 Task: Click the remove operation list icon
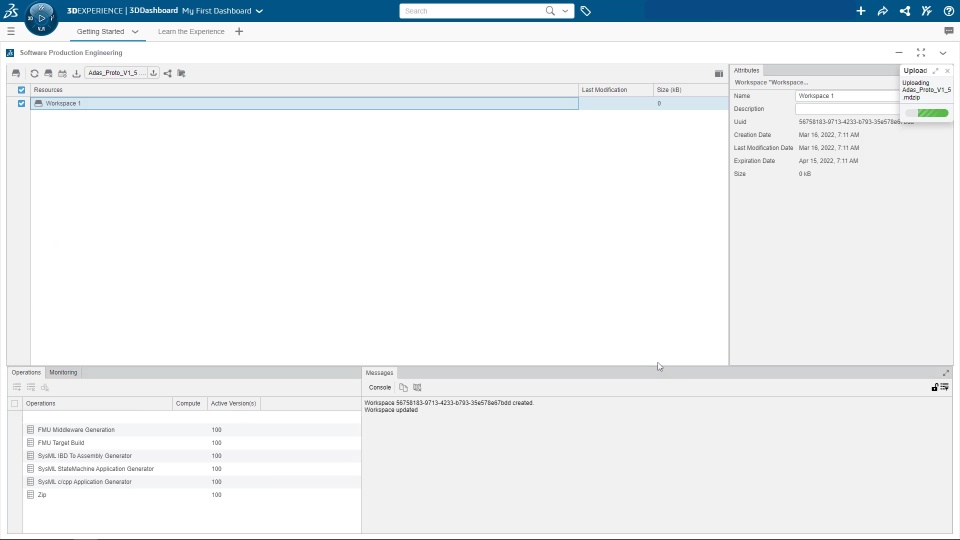tap(31, 387)
